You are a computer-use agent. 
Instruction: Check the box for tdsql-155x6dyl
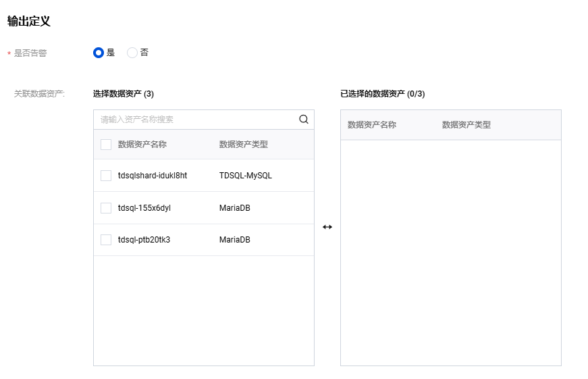106,208
